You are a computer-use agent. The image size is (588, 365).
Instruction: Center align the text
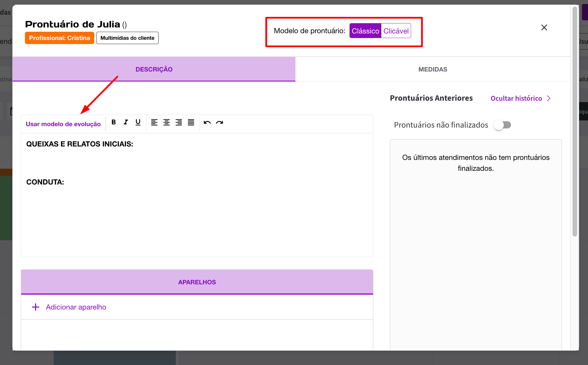(x=167, y=122)
